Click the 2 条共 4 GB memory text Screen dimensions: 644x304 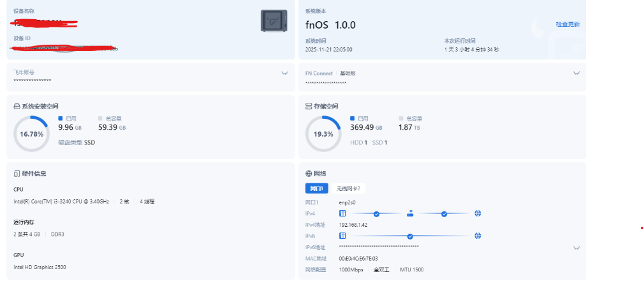[27, 234]
